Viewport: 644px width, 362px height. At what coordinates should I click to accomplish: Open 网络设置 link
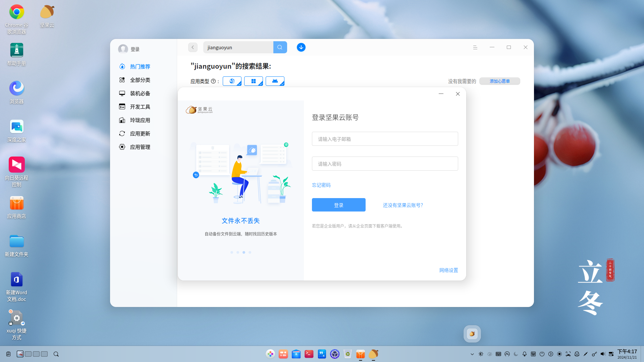[x=449, y=270]
